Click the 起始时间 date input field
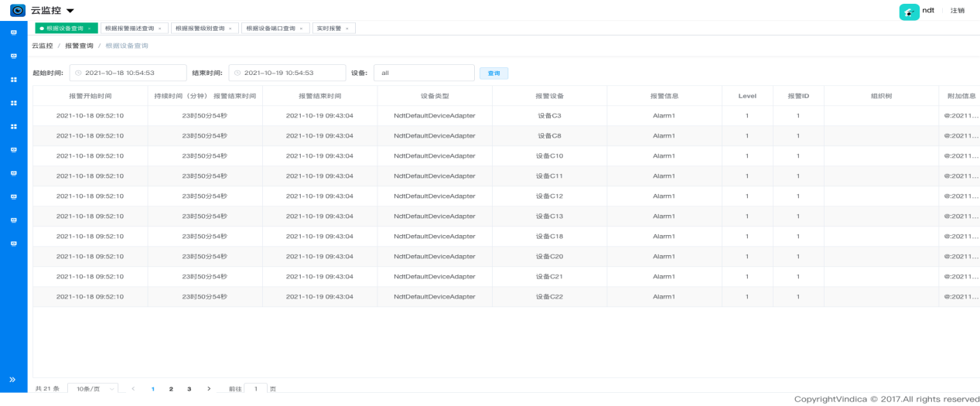Screen dimensions: 980x406 coord(126,73)
